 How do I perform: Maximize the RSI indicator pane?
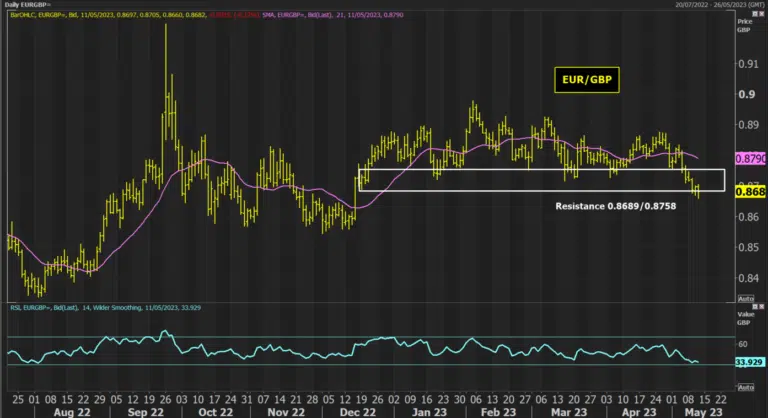tap(755, 307)
